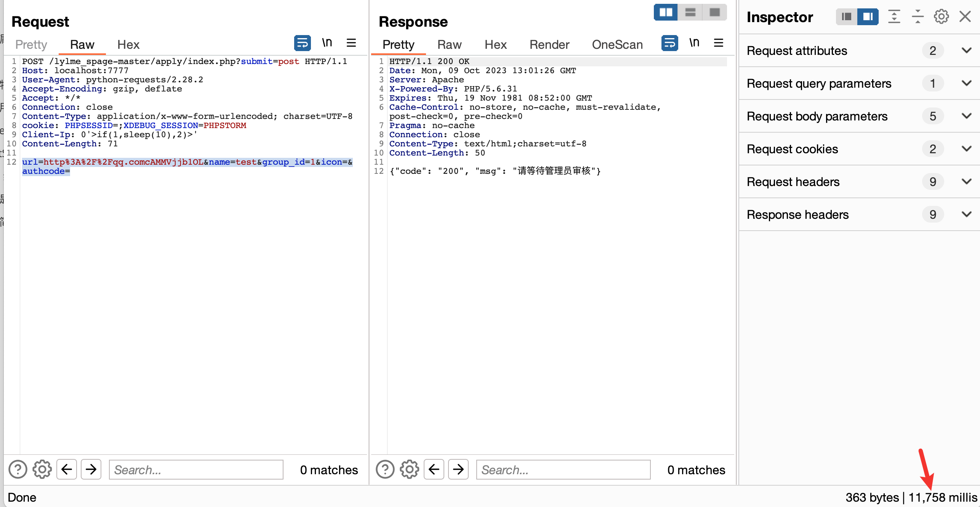This screenshot has height=507, width=980.
Task: Toggle non-printable characters (\n) in Request panel
Action: (327, 43)
